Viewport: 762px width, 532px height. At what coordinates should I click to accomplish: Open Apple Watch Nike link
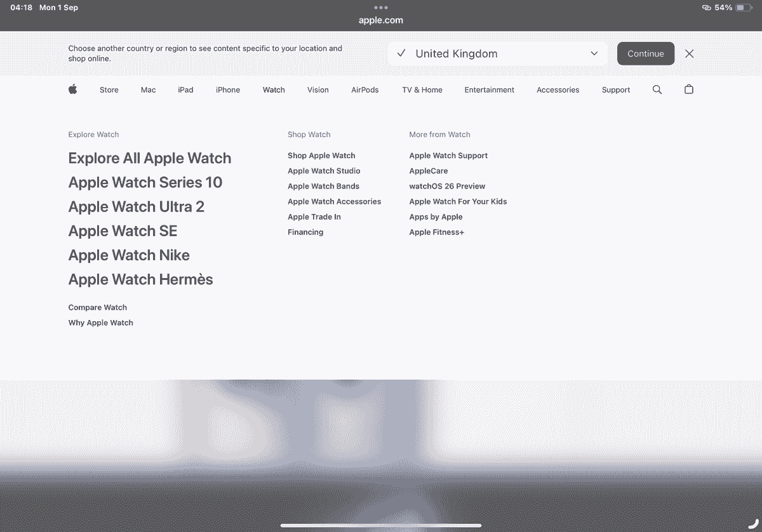point(129,255)
